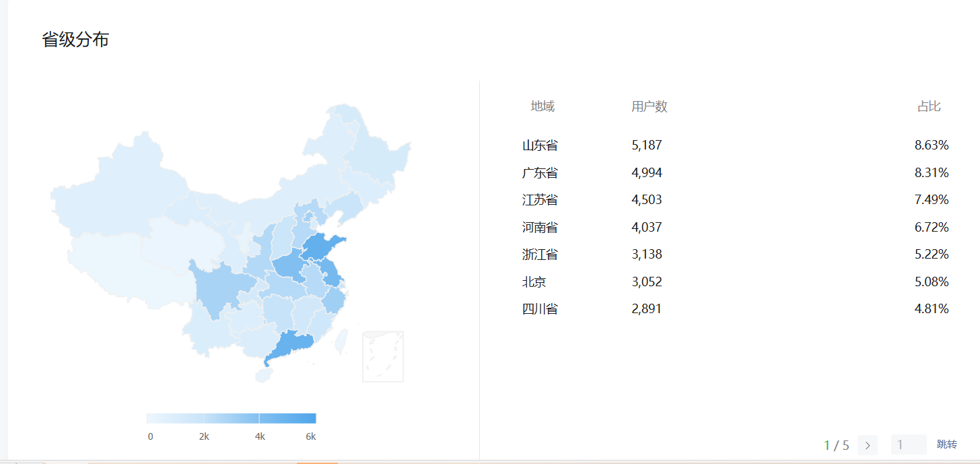980x464 pixels.
Task: Click the map color legend gradient bar
Action: pos(231,418)
